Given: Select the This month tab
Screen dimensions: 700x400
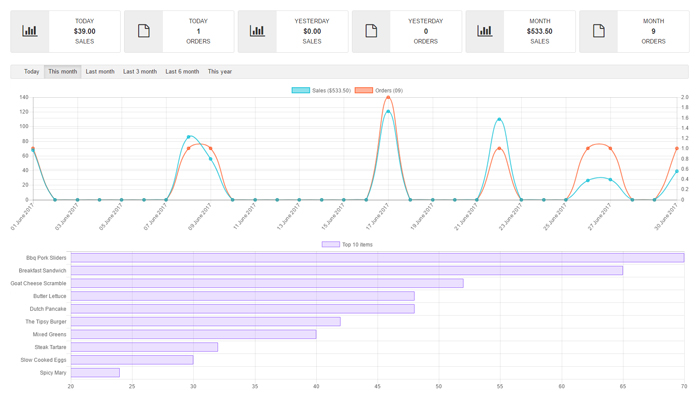Looking at the screenshot, I should coord(63,72).
